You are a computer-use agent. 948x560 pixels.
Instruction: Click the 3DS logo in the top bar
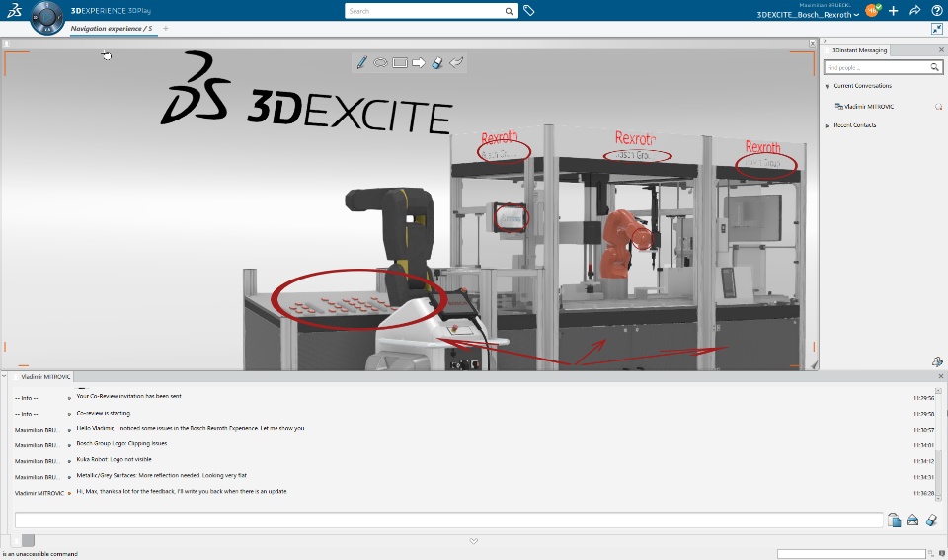(14, 10)
